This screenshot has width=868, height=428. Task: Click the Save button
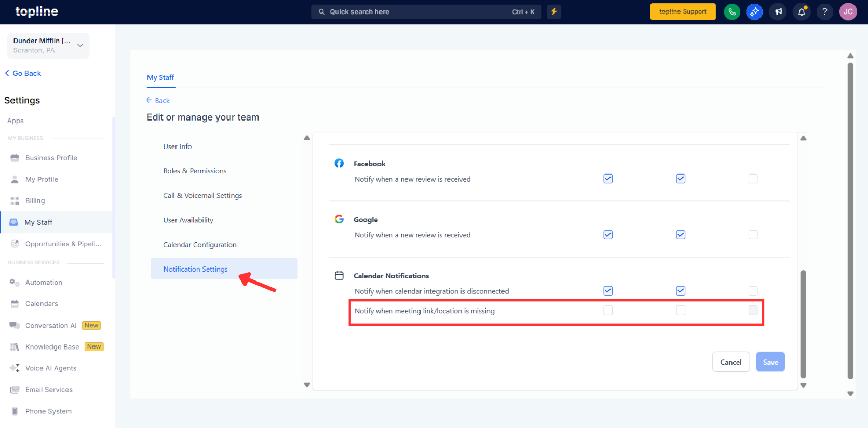(770, 362)
